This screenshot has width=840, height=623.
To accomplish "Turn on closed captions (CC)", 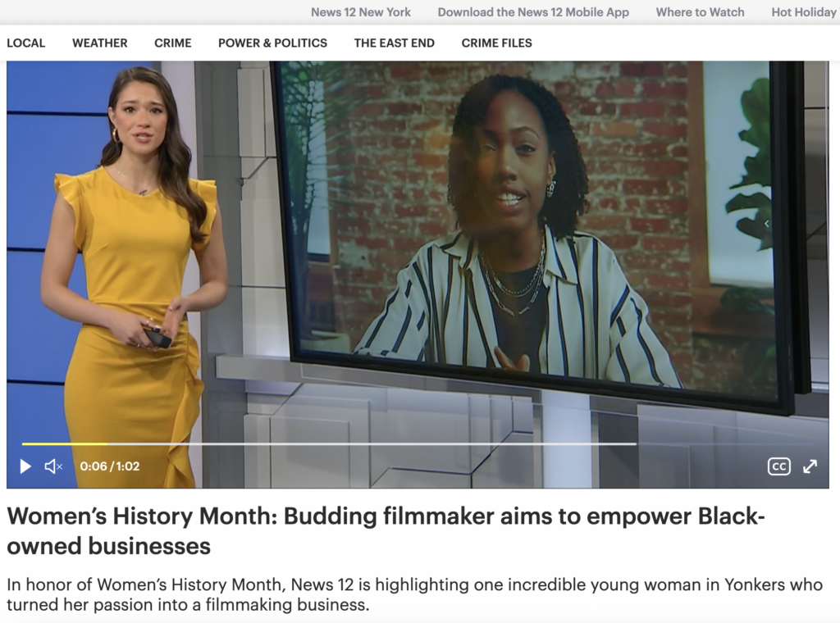I will click(x=778, y=466).
